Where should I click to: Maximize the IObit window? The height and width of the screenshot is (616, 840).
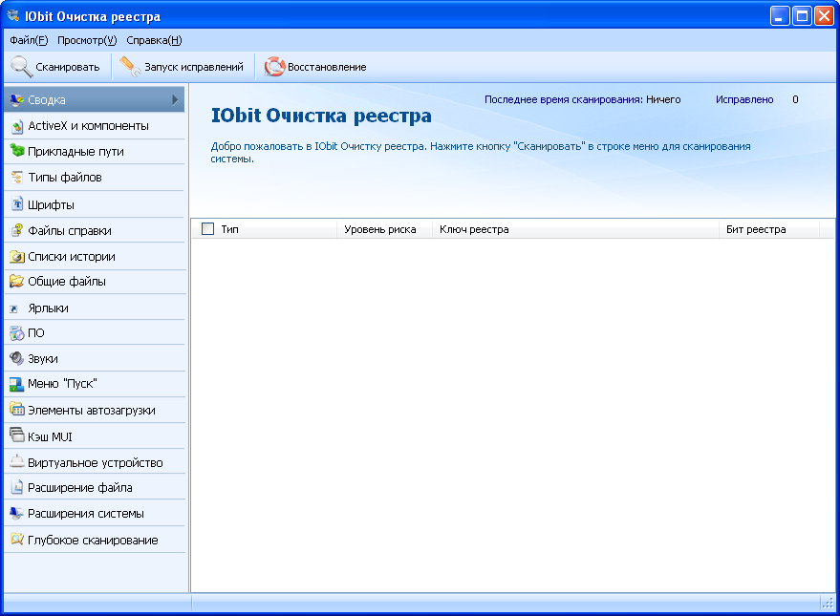pyautogui.click(x=802, y=16)
